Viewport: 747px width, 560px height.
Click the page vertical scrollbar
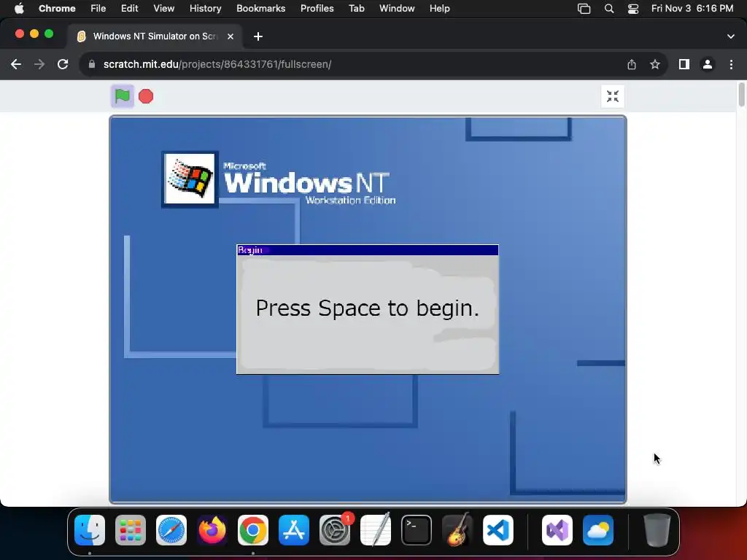click(x=741, y=96)
